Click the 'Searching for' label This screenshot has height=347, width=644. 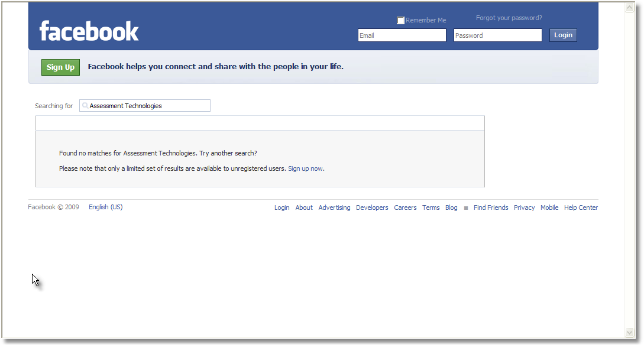[54, 106]
